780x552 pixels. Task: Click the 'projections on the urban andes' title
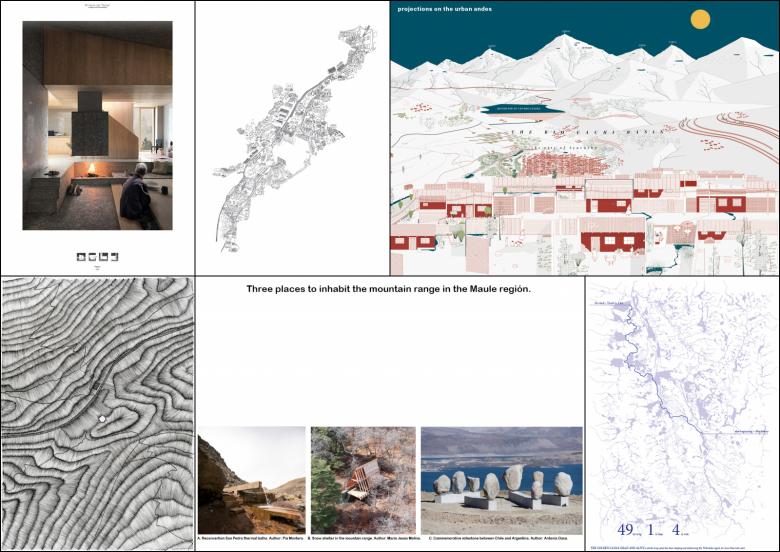pos(444,9)
